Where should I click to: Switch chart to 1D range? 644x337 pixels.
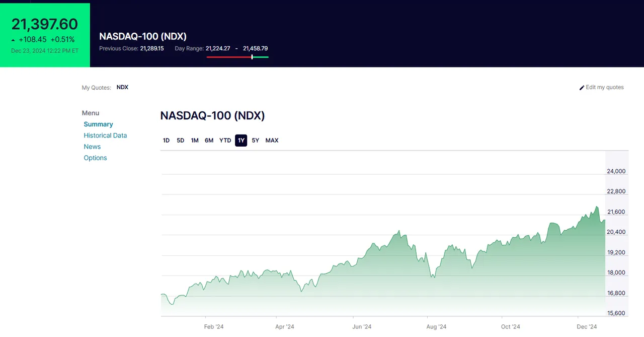(166, 141)
